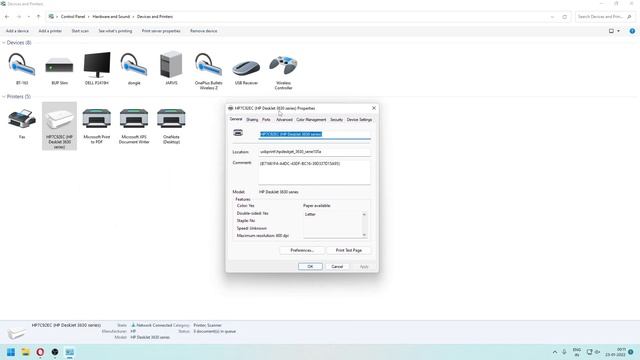Click Add a printer in toolbar
This screenshot has height=360, width=640.
point(50,31)
